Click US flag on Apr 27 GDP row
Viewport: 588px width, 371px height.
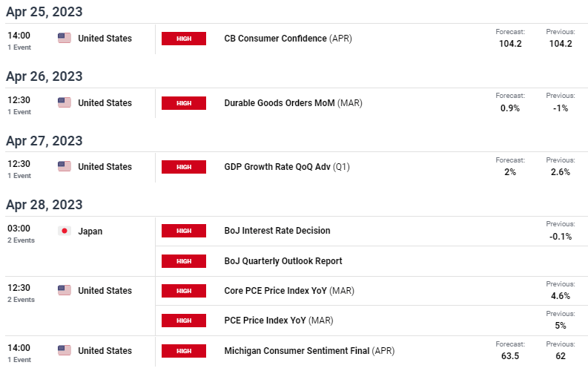coord(65,166)
